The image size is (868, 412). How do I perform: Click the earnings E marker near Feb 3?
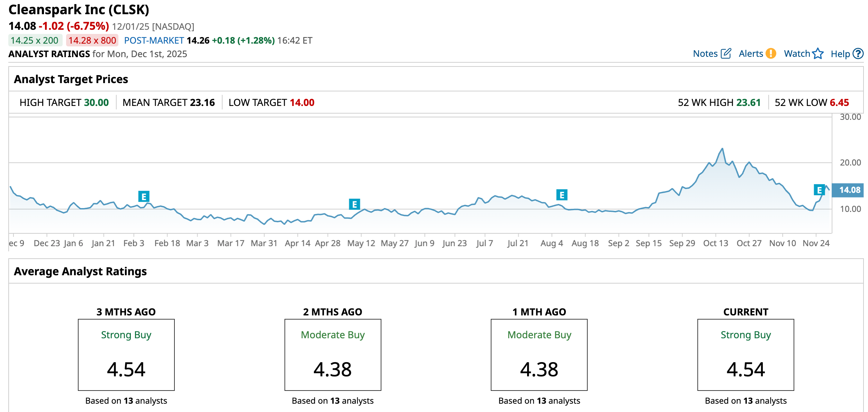144,197
